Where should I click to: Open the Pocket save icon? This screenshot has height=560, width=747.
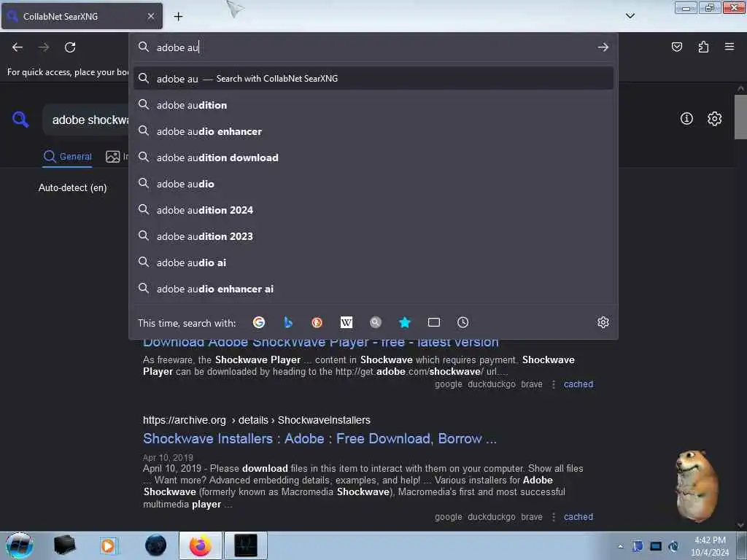(676, 47)
